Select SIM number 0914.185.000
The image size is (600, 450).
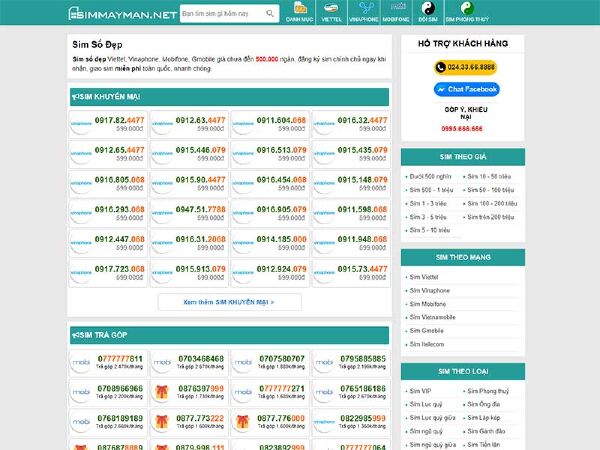(x=281, y=240)
